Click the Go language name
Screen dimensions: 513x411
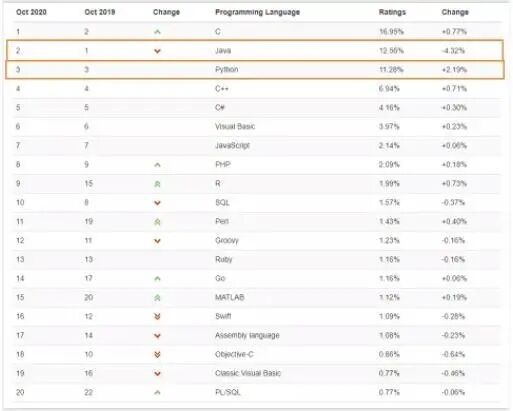point(220,278)
